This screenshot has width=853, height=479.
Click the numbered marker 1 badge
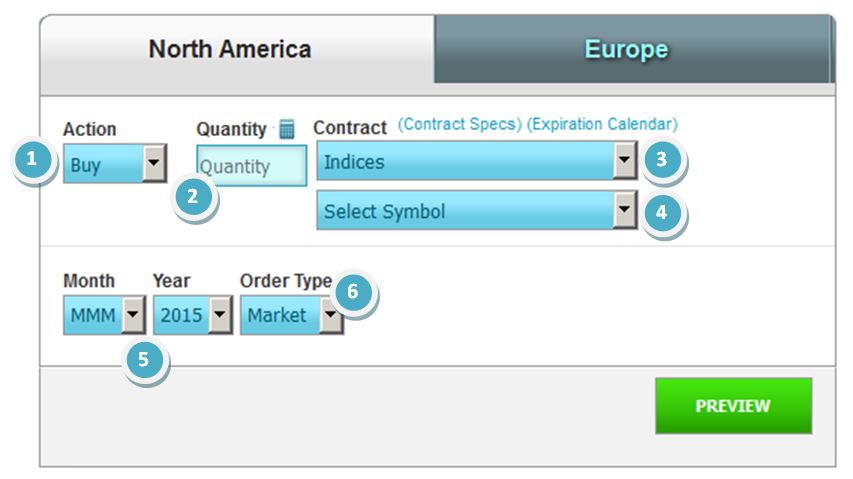click(x=32, y=159)
